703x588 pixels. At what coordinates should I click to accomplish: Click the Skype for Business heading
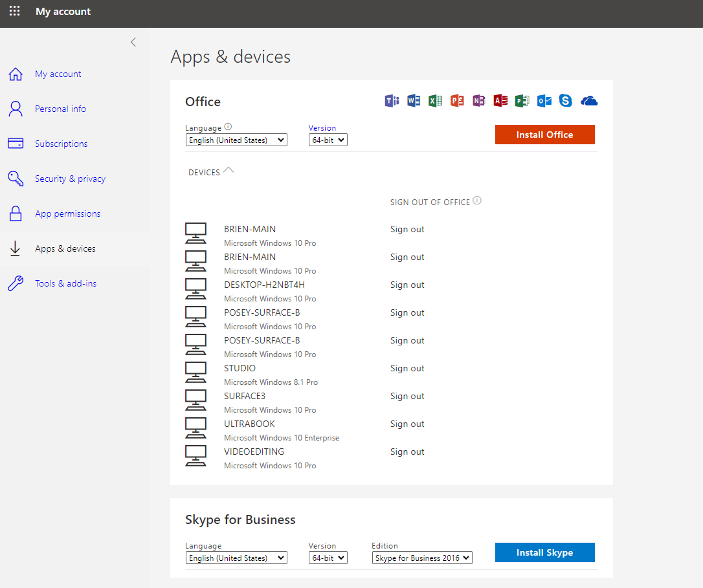tap(240, 519)
